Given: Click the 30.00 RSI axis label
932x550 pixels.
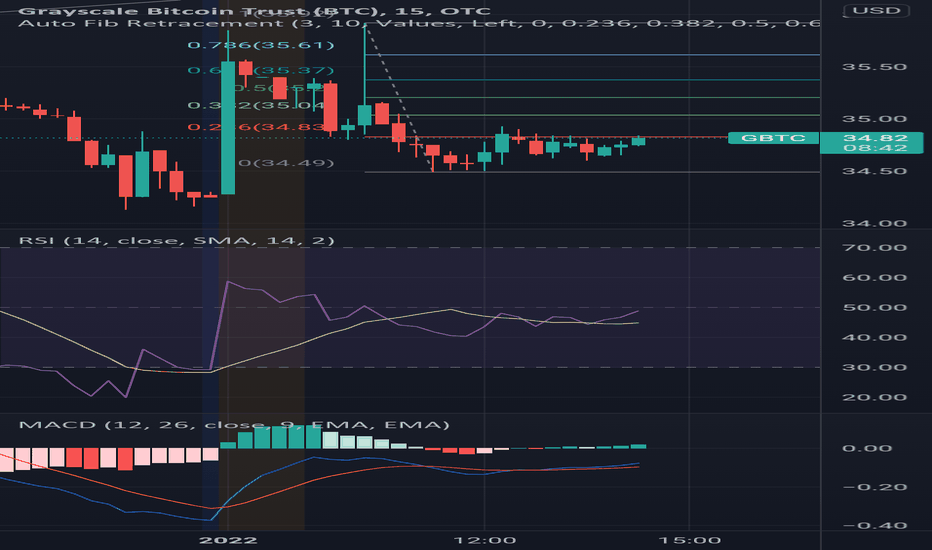Looking at the screenshot, I should (x=874, y=367).
